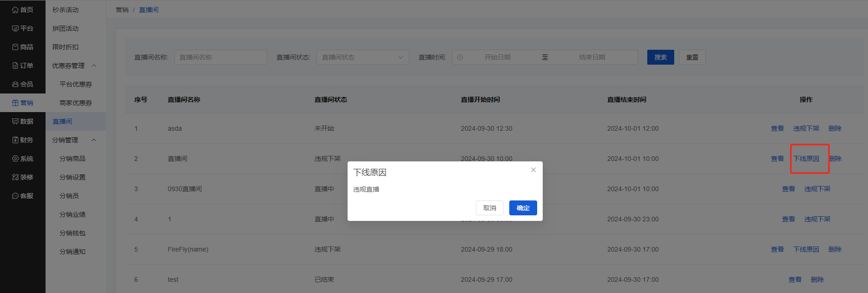Click the clock icon in date range field
Screen dimensions: 868x293
tap(460, 57)
